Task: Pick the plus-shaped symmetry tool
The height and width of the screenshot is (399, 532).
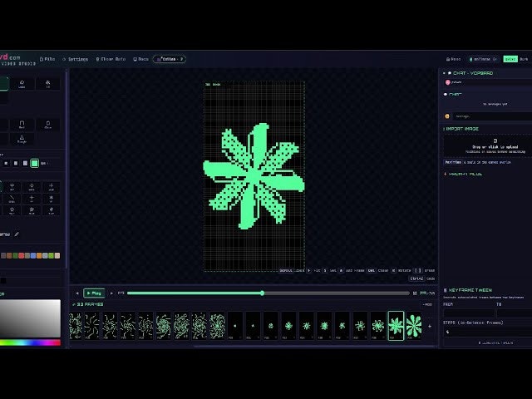Action: (x=32, y=198)
